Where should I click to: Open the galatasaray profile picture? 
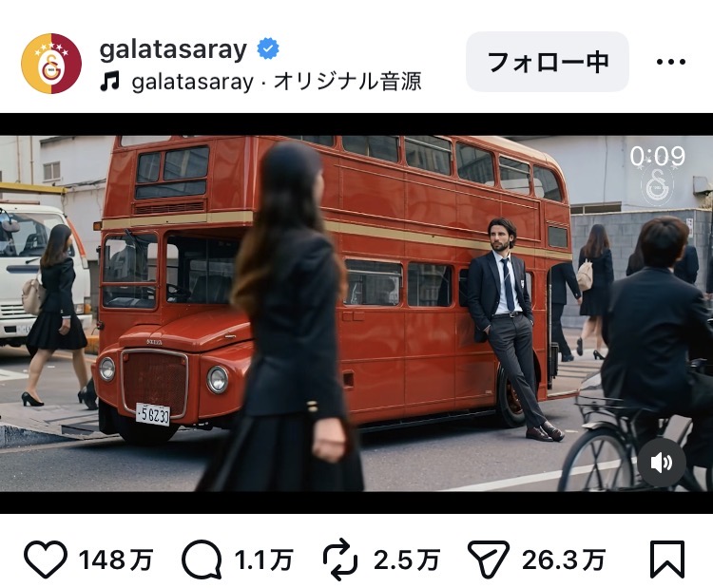click(x=51, y=63)
